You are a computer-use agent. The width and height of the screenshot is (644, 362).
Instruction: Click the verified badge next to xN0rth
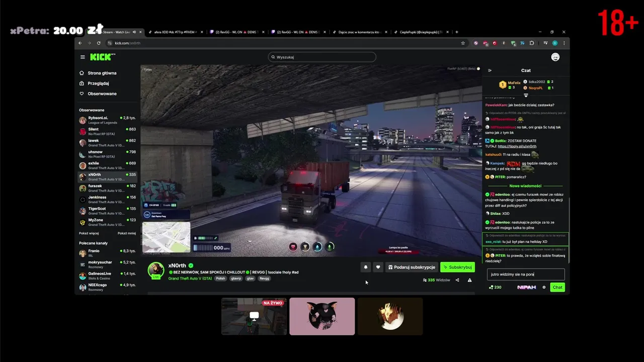191,265
